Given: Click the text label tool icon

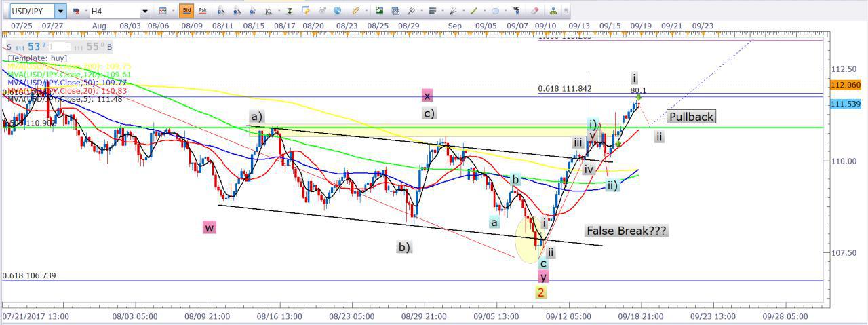Looking at the screenshot, I should pyautogui.click(x=517, y=11).
